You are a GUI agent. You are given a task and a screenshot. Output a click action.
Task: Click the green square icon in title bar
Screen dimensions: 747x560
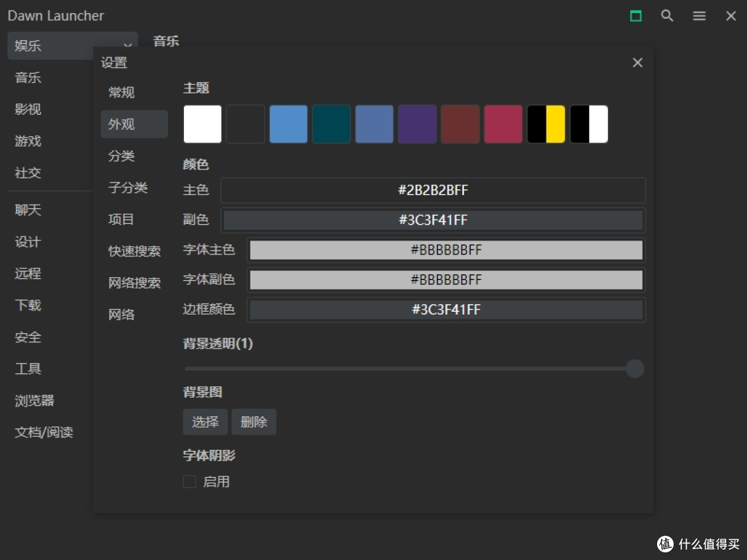click(x=636, y=15)
